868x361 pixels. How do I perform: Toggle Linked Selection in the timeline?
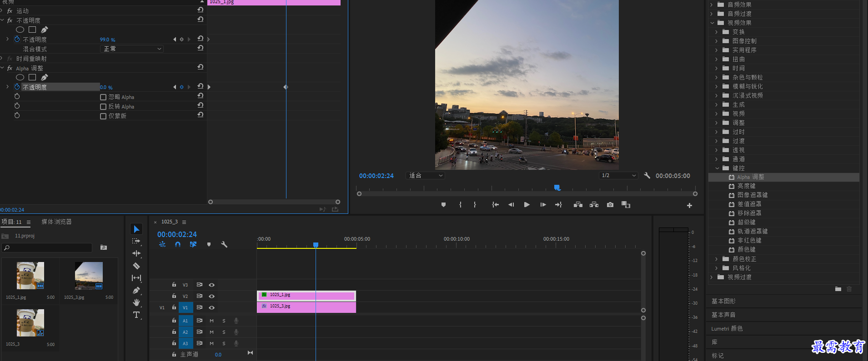[x=193, y=244]
